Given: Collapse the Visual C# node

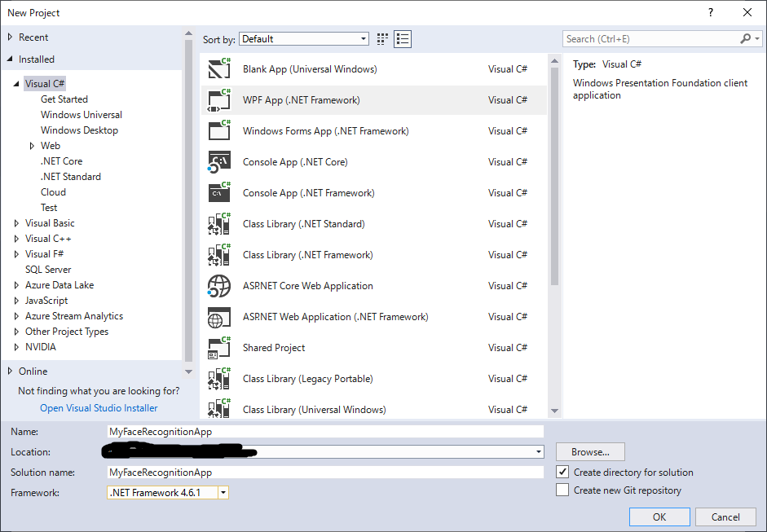Looking at the screenshot, I should [16, 84].
